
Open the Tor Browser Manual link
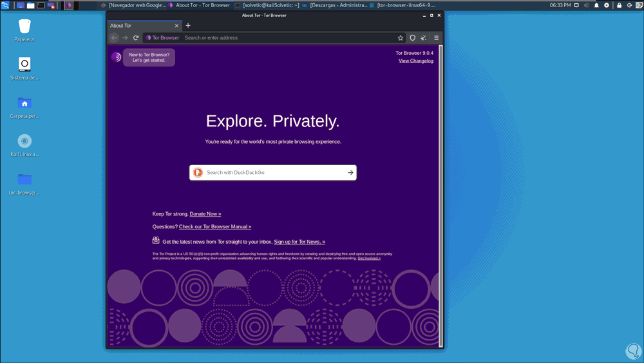pyautogui.click(x=215, y=226)
